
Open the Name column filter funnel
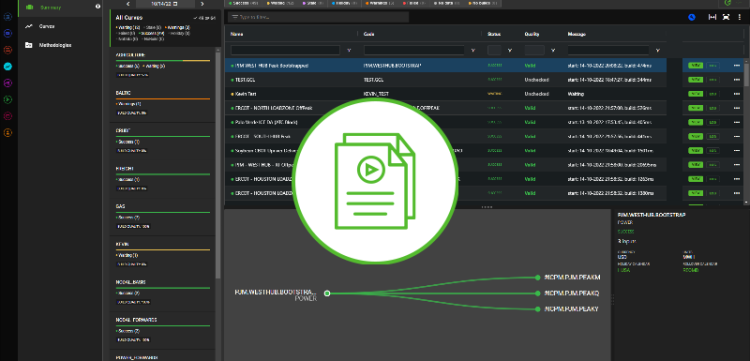349,50
